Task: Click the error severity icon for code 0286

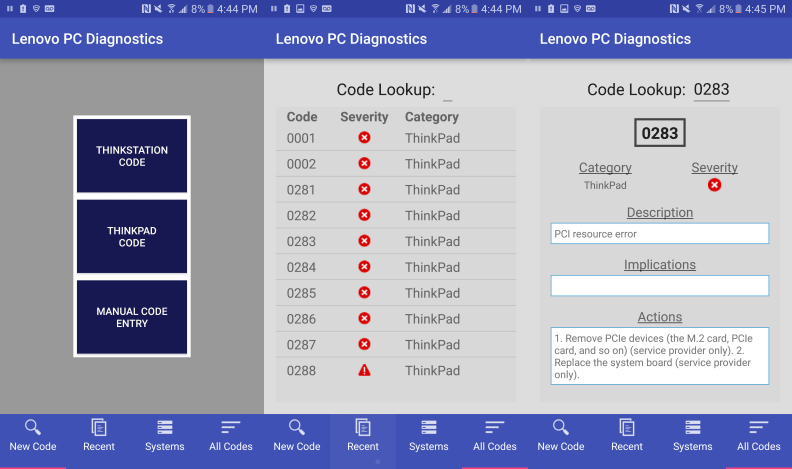Action: (364, 318)
